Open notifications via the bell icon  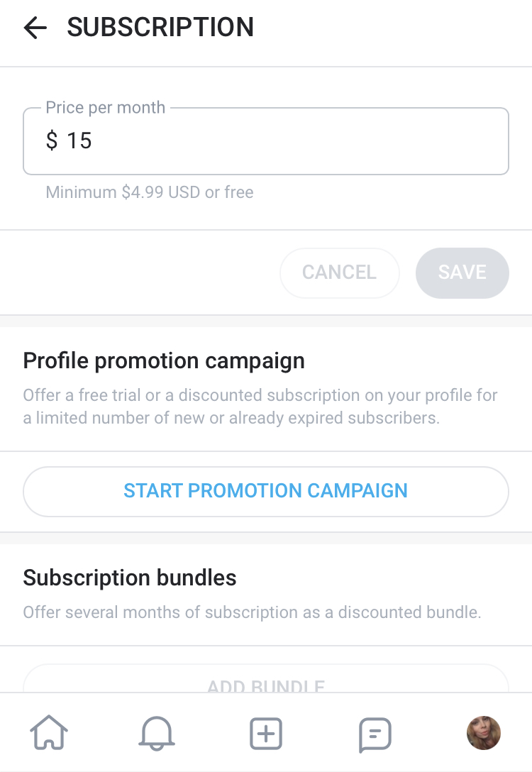tap(157, 733)
